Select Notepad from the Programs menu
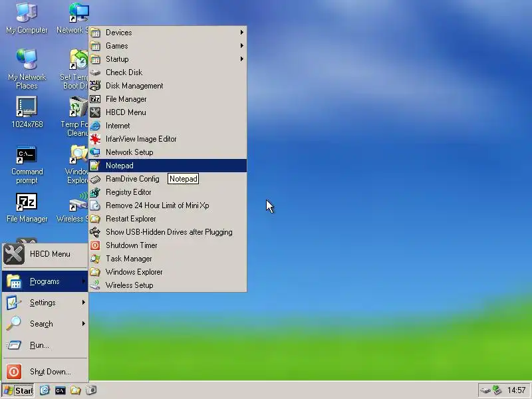Image resolution: width=532 pixels, height=399 pixels. coord(168,165)
